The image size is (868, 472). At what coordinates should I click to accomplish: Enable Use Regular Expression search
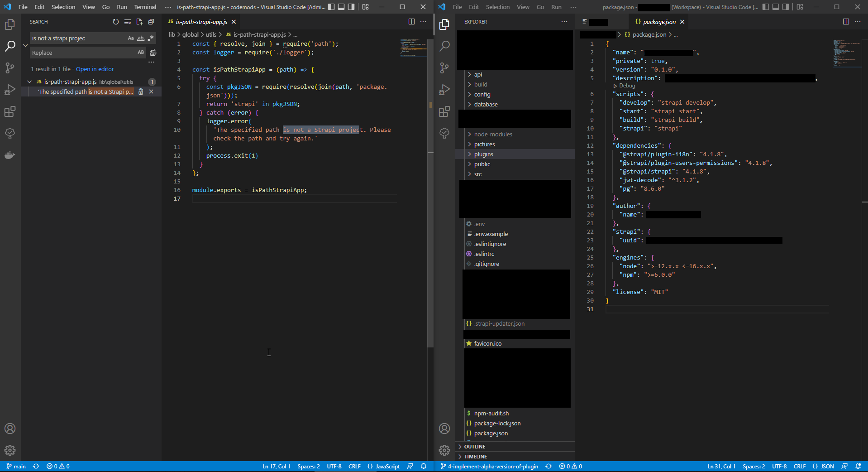[x=151, y=38]
